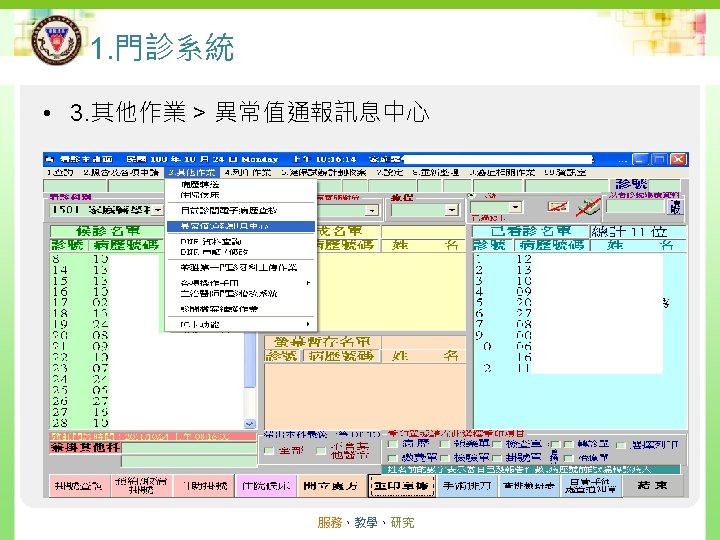Click the 8.重新整理 menu item
Image resolution: width=720 pixels, height=540 pixels.
pyautogui.click(x=435, y=173)
